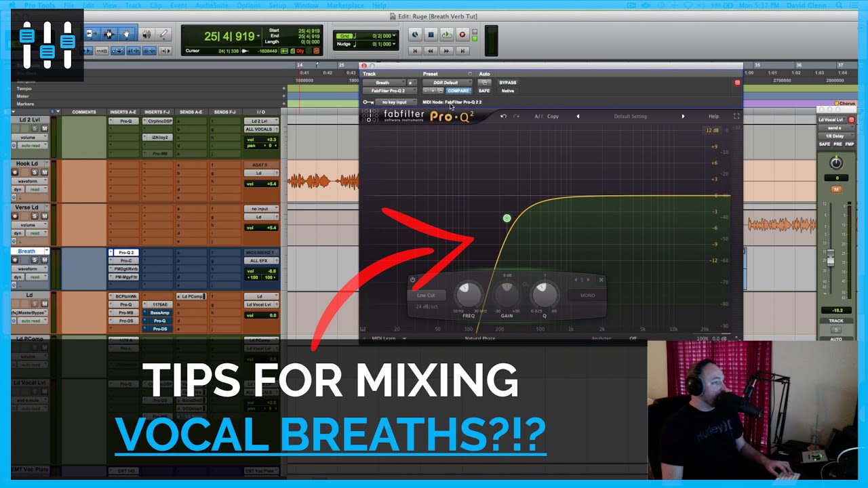This screenshot has height=488, width=868.
Task: Select next EQ band arrow
Action: 588,280
